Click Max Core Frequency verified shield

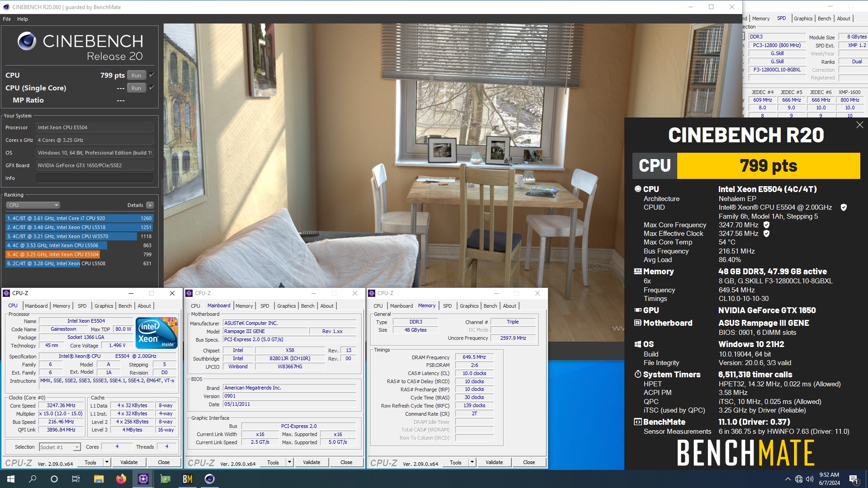pos(766,225)
